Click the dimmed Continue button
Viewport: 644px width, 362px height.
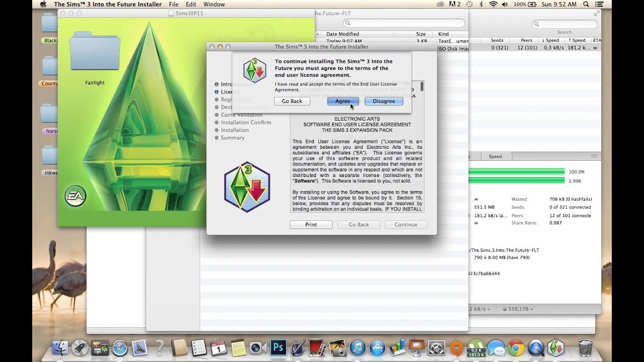406,225
